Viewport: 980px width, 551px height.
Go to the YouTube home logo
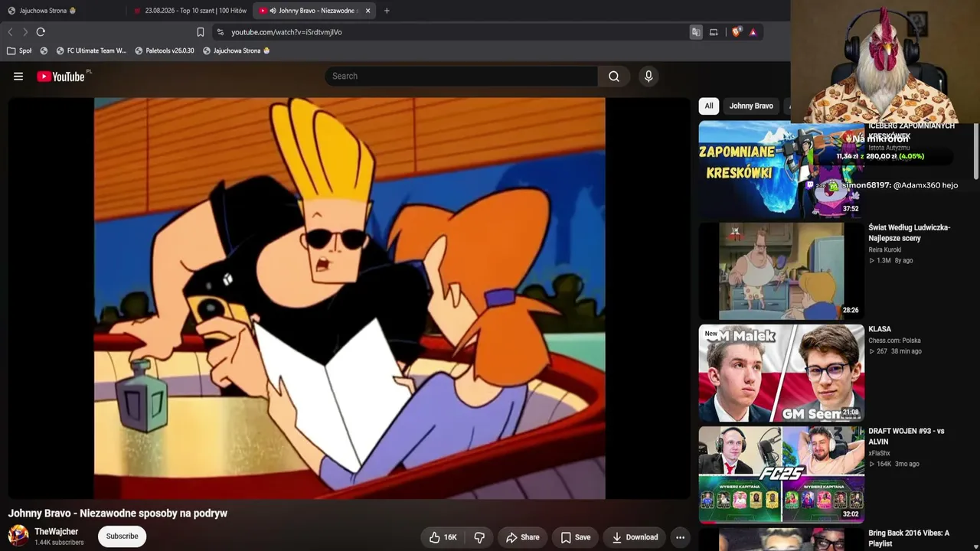60,77
